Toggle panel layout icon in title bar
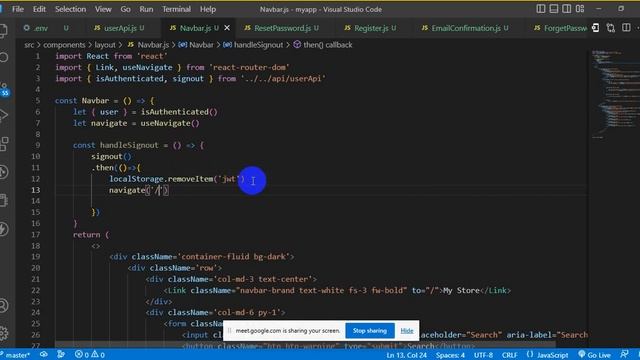The height and width of the screenshot is (360, 640). click(553, 9)
